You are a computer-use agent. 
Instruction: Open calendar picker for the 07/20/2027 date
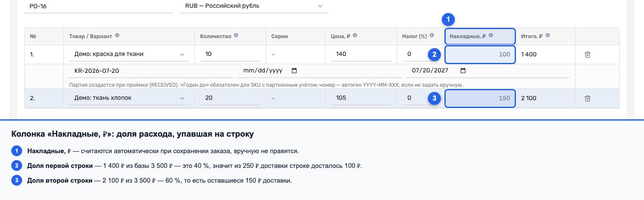tap(463, 70)
